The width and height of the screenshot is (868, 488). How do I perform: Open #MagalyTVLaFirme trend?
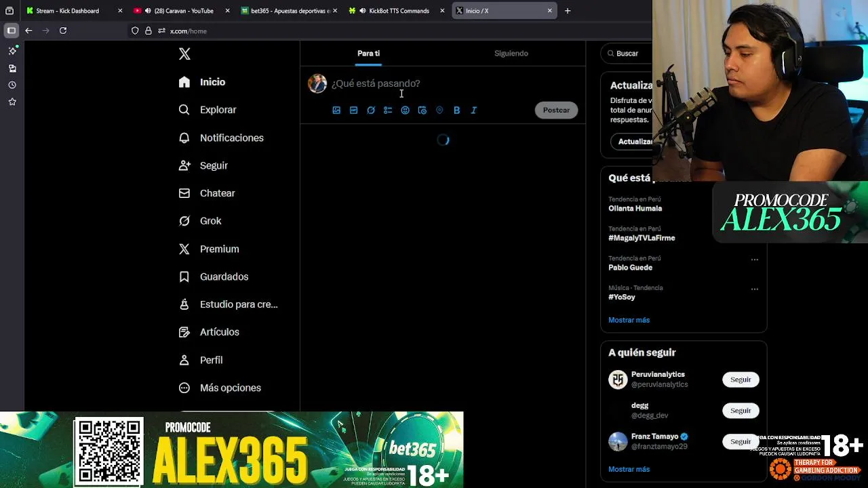pyautogui.click(x=642, y=238)
